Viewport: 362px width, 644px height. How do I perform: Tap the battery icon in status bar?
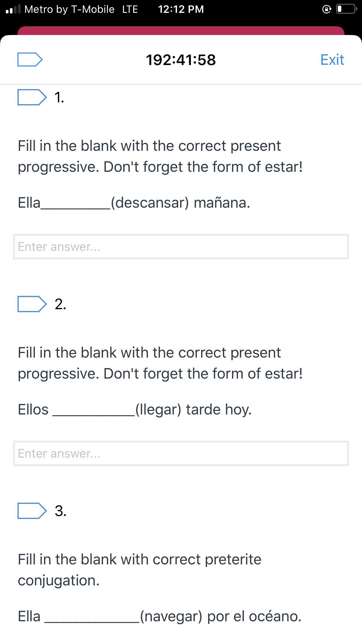coord(346,9)
